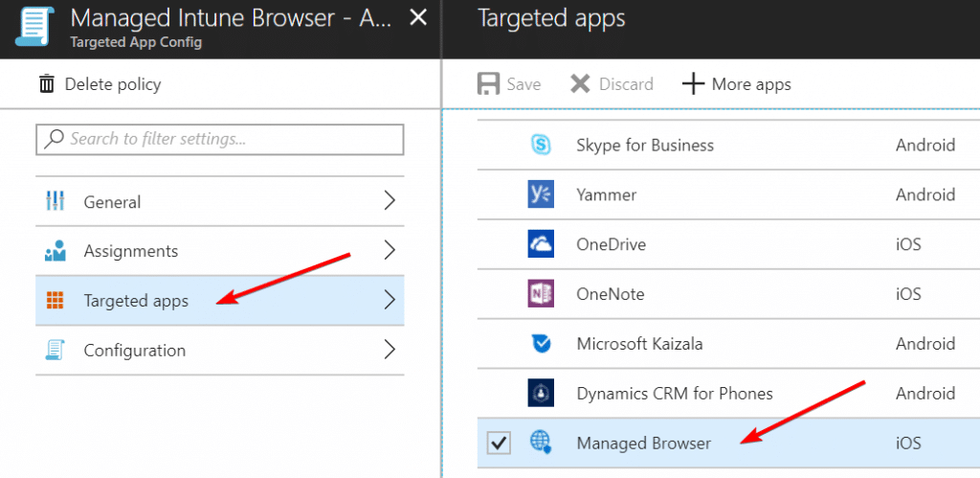This screenshot has width=980, height=478.
Task: Expand the Configuration chevron arrow
Action: pos(389,350)
